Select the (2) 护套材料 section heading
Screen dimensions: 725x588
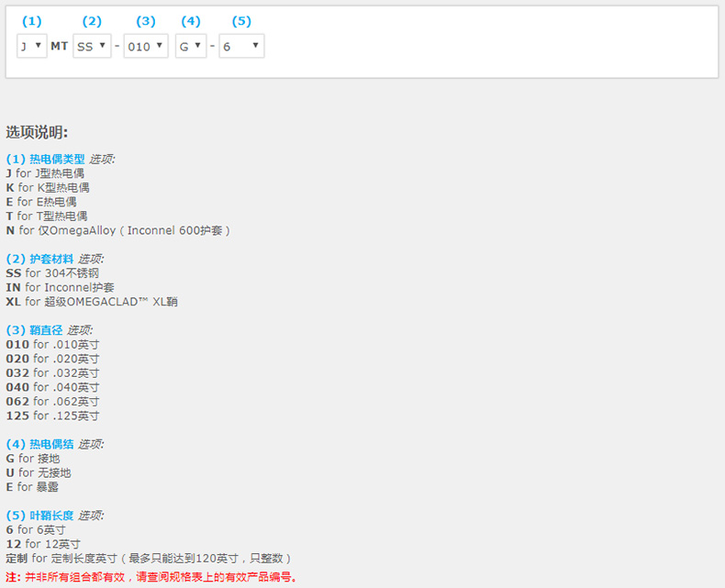[x=39, y=259]
